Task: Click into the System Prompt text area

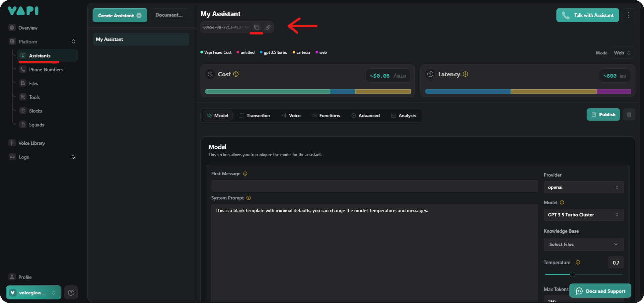Action: pyautogui.click(x=375, y=253)
